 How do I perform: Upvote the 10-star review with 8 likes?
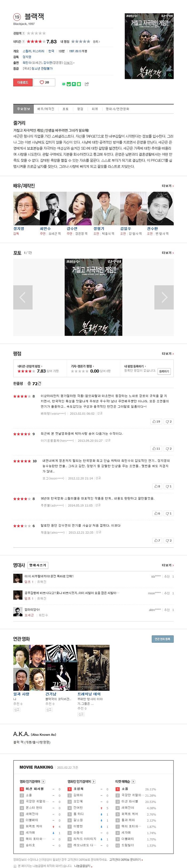157,486
